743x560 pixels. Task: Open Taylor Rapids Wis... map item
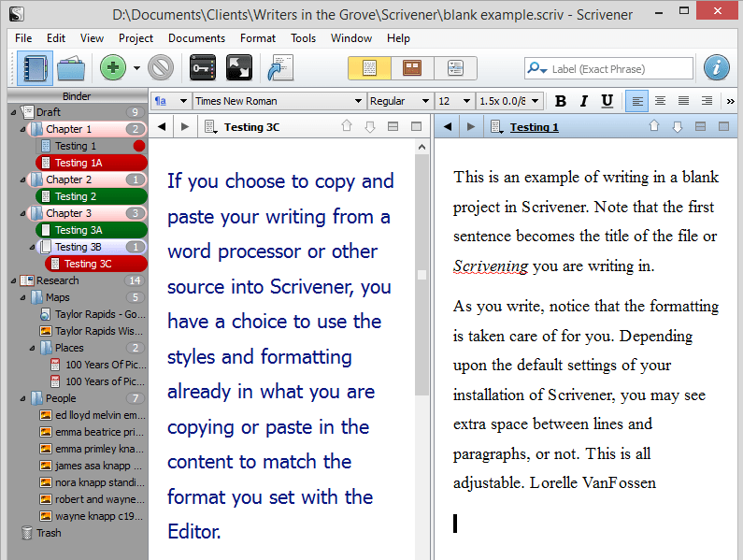[x=92, y=331]
